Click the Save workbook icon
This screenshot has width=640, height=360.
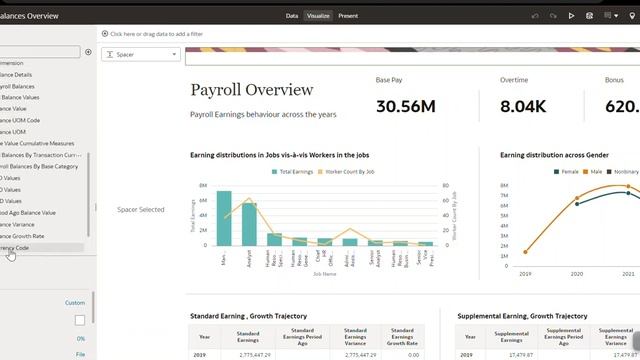click(589, 16)
